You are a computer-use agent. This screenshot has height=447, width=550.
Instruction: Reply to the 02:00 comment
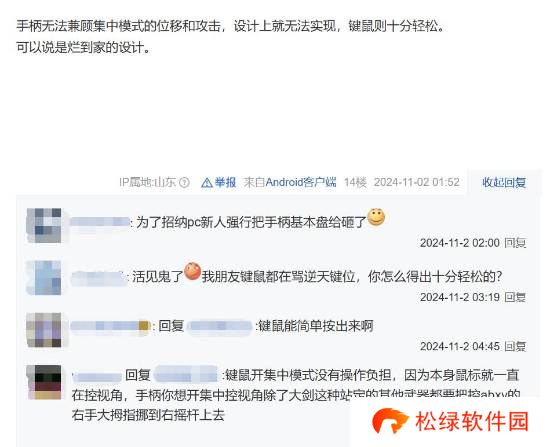(515, 243)
